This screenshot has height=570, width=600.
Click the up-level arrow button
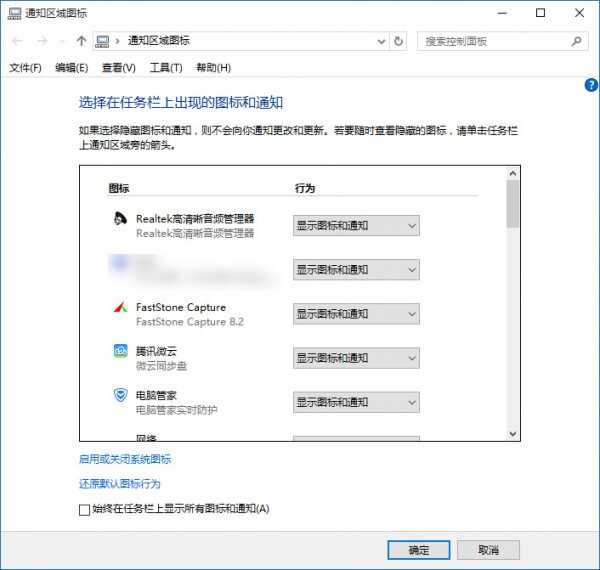point(81,41)
